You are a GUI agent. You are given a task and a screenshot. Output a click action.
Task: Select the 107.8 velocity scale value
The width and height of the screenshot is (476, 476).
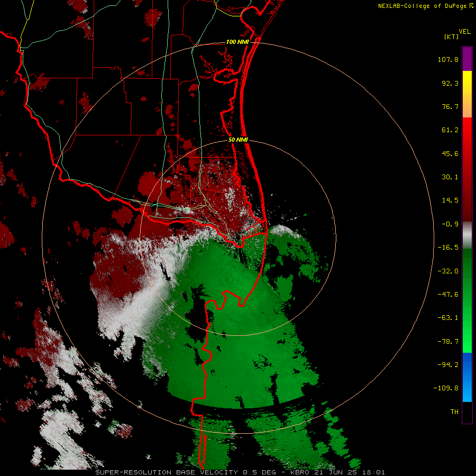tap(448, 59)
